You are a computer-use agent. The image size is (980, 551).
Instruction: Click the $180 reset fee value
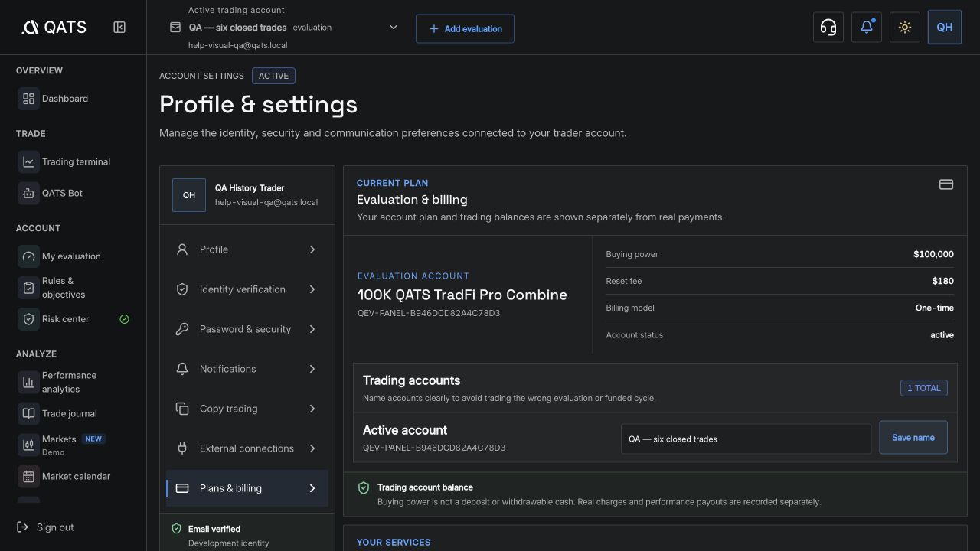click(942, 281)
